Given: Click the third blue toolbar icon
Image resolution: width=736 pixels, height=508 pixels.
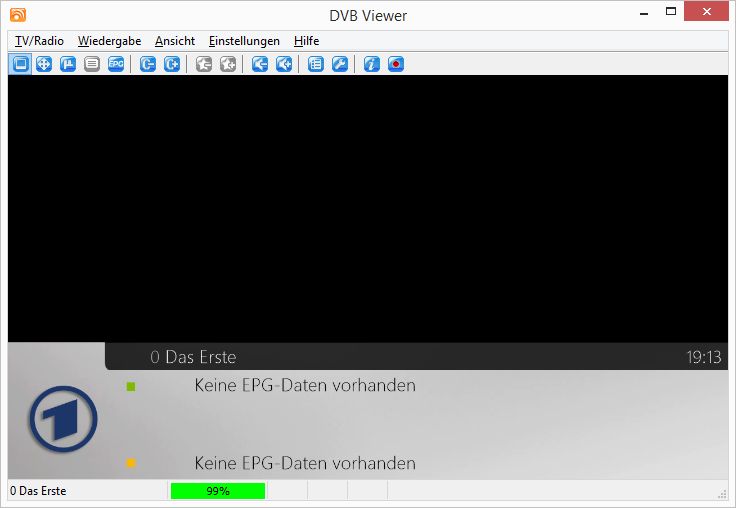Looking at the screenshot, I should 68,64.
